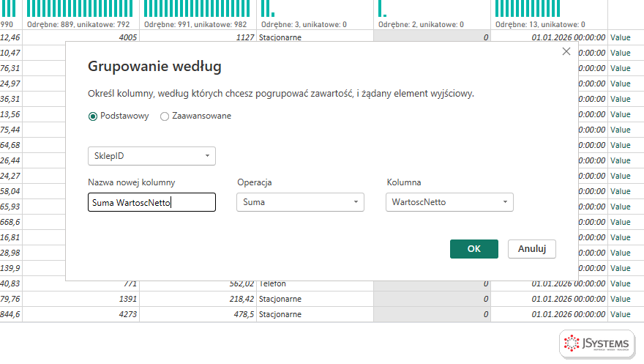Screen dimensions: 644x364
Task: Click the Value link in the 79,76 row
Action: [x=620, y=299]
